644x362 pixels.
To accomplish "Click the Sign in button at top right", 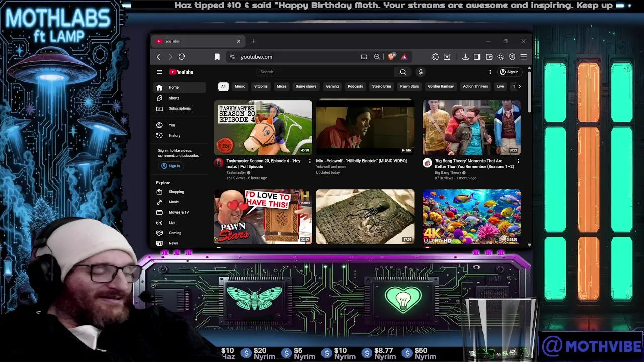I will click(509, 72).
